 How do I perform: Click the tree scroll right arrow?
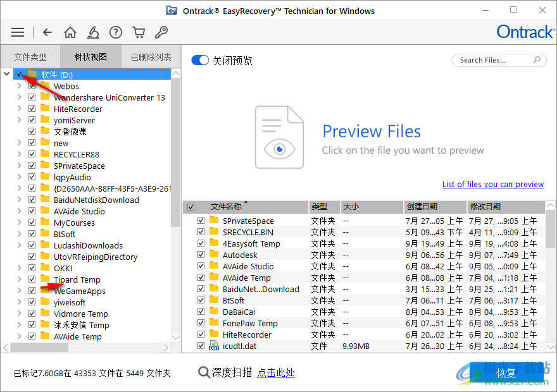point(166,348)
